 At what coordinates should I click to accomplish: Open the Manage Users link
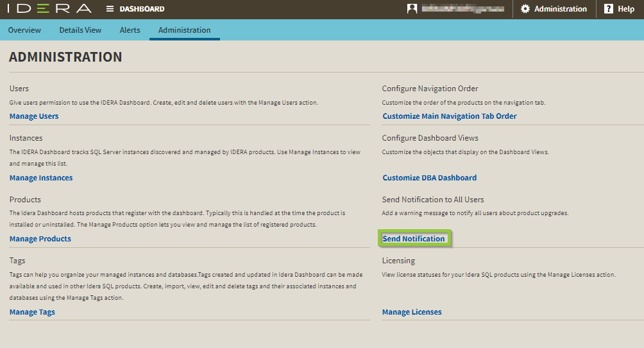34,116
